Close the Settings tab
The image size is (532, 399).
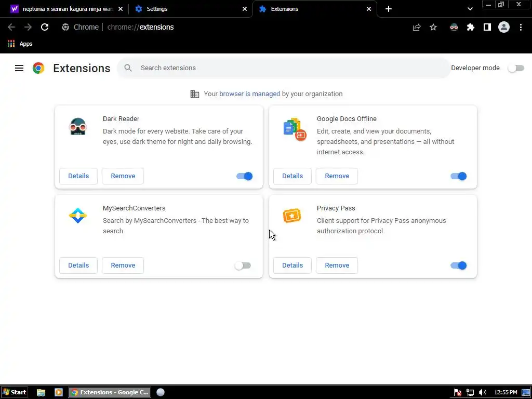point(245,9)
